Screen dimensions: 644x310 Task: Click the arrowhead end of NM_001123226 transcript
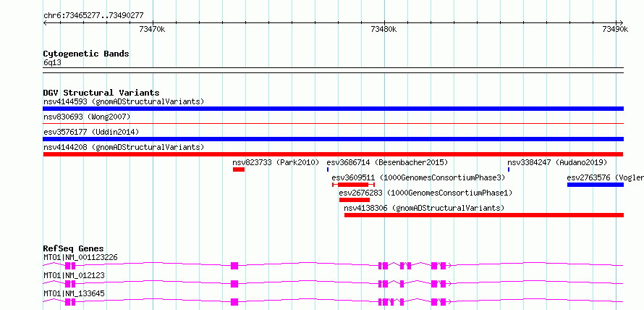[x=450, y=266]
